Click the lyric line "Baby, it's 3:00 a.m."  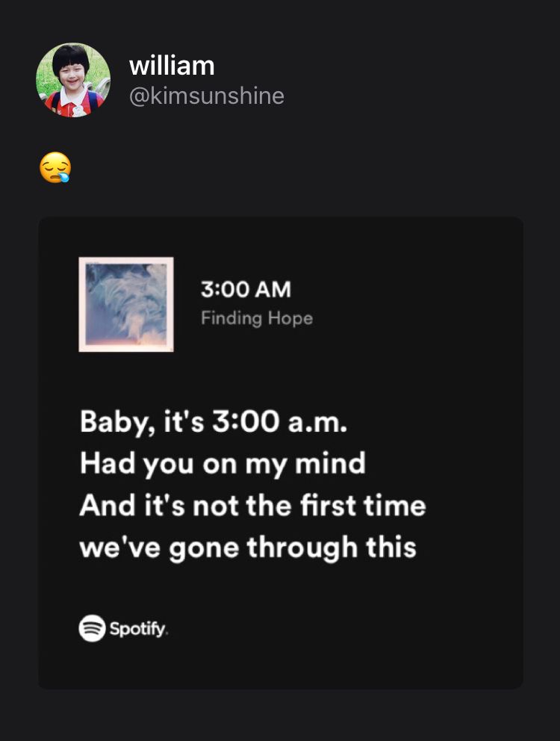214,422
